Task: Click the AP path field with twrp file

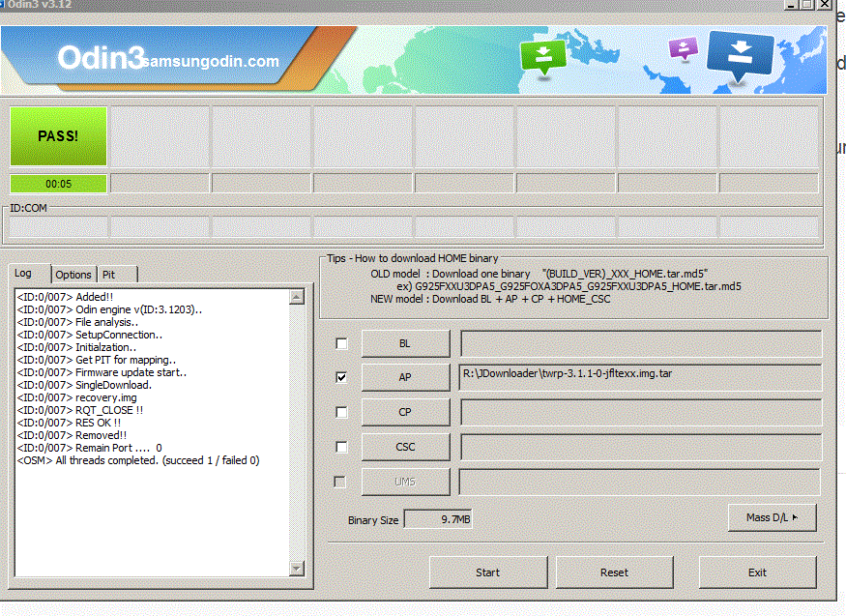Action: click(641, 377)
